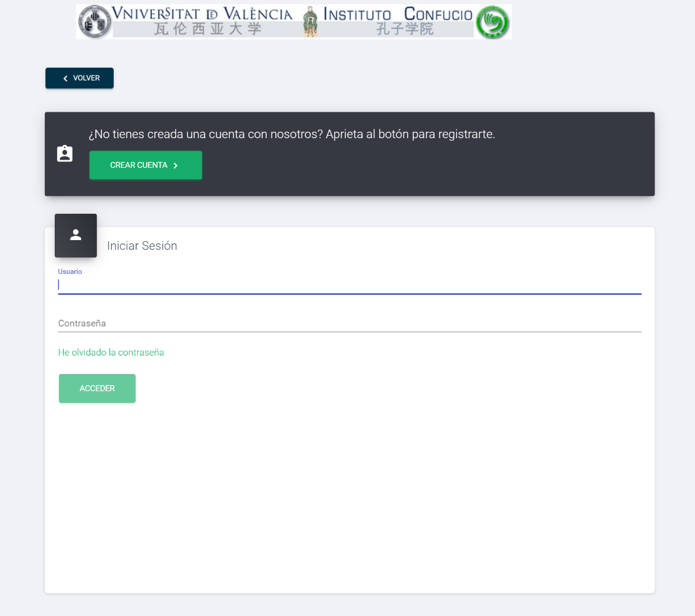The image size is (695, 616).
Task: Click the ID badge icon in the dark banner
Action: 65,154
